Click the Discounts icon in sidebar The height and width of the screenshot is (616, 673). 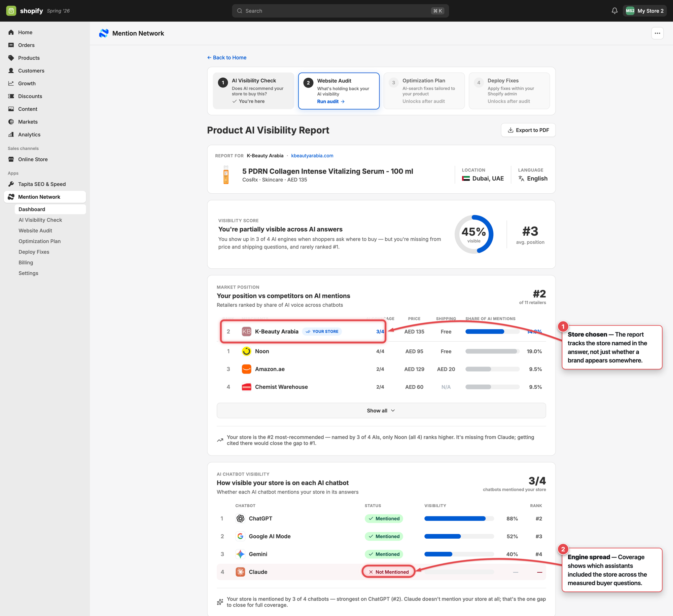11,96
